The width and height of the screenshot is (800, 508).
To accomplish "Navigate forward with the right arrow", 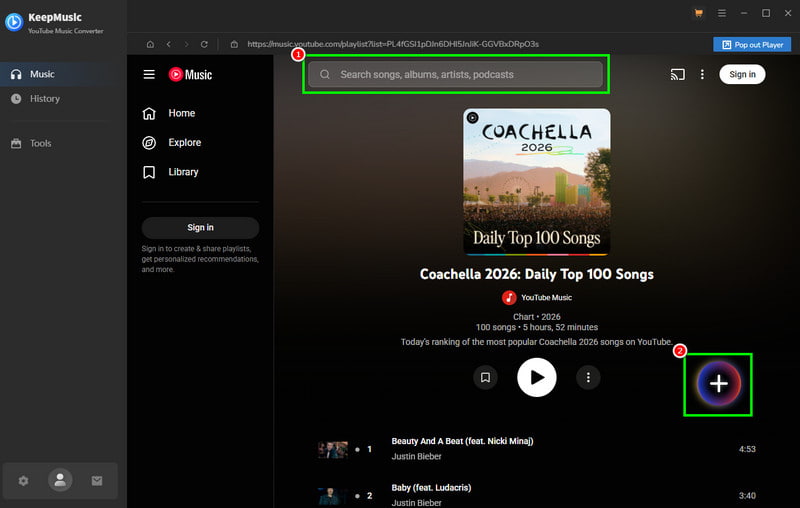I will pyautogui.click(x=186, y=44).
